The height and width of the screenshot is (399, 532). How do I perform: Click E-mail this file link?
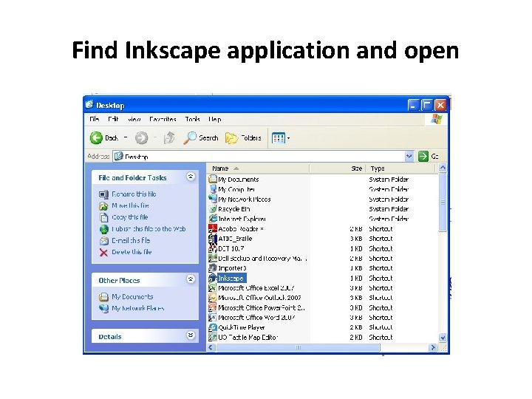pyautogui.click(x=131, y=241)
